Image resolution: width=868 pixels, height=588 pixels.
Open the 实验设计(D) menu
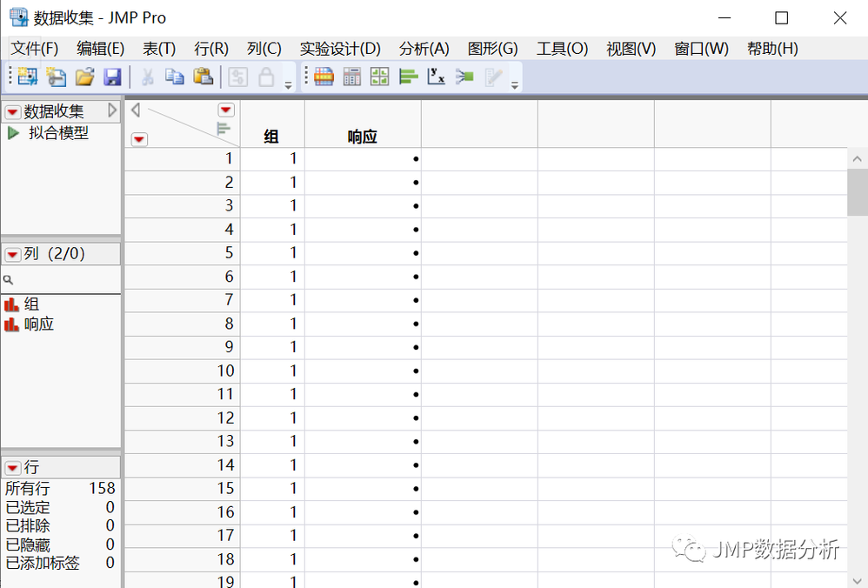340,49
